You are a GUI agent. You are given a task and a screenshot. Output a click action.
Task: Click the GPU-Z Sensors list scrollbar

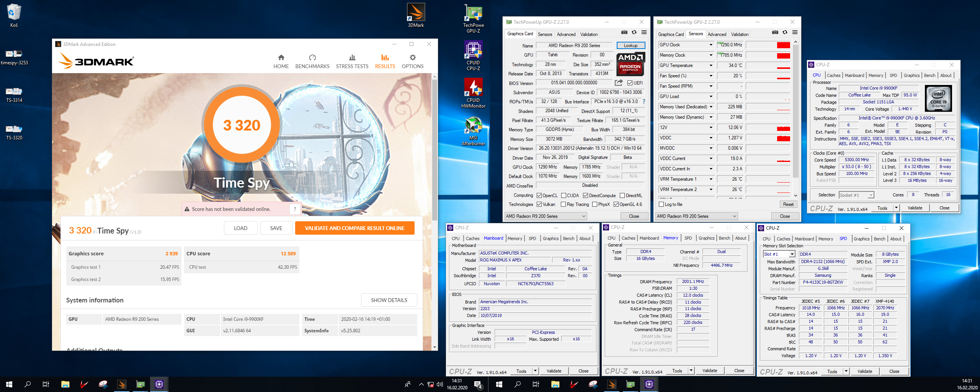[795, 111]
